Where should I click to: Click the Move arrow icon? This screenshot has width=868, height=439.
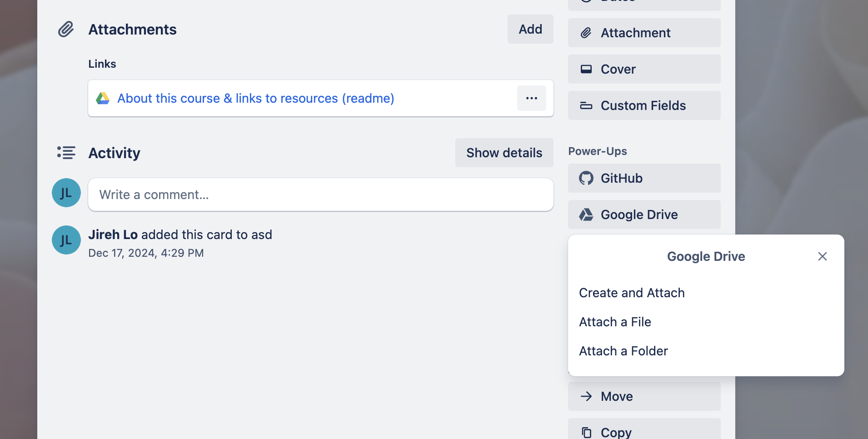point(587,396)
